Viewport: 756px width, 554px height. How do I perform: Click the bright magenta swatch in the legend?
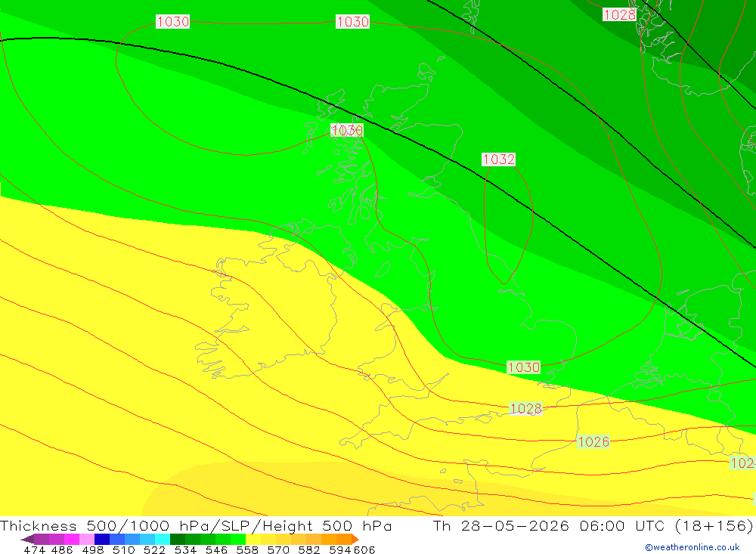point(71,539)
